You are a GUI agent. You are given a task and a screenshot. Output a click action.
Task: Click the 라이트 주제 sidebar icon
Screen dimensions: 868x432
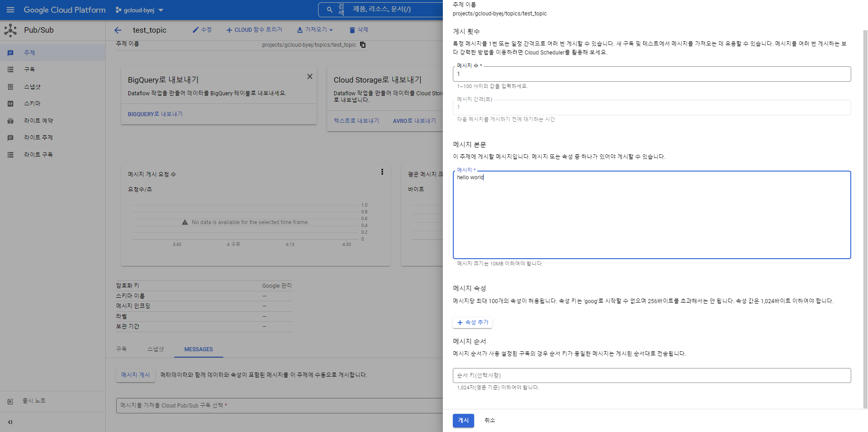(x=10, y=138)
